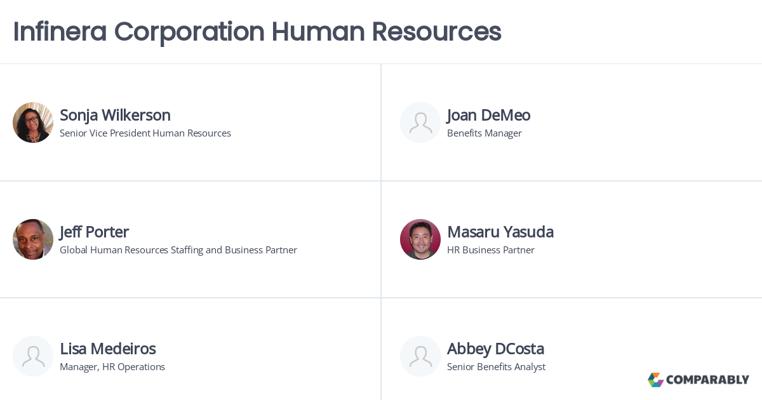Click the Comparably logo icon
The height and width of the screenshot is (400, 762).
(656, 380)
